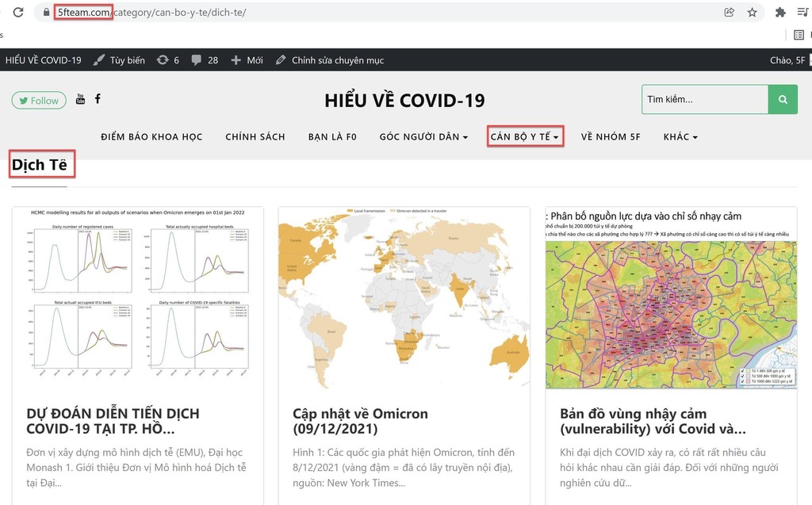The width and height of the screenshot is (812, 505).
Task: Open article Bản đồ vùng nhạy cảm
Action: click(653, 421)
